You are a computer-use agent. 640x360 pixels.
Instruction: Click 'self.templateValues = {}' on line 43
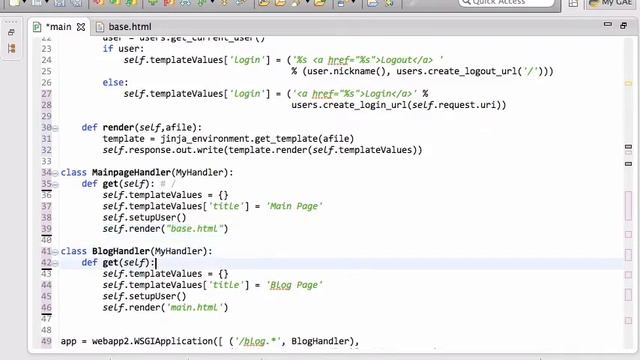click(x=165, y=274)
